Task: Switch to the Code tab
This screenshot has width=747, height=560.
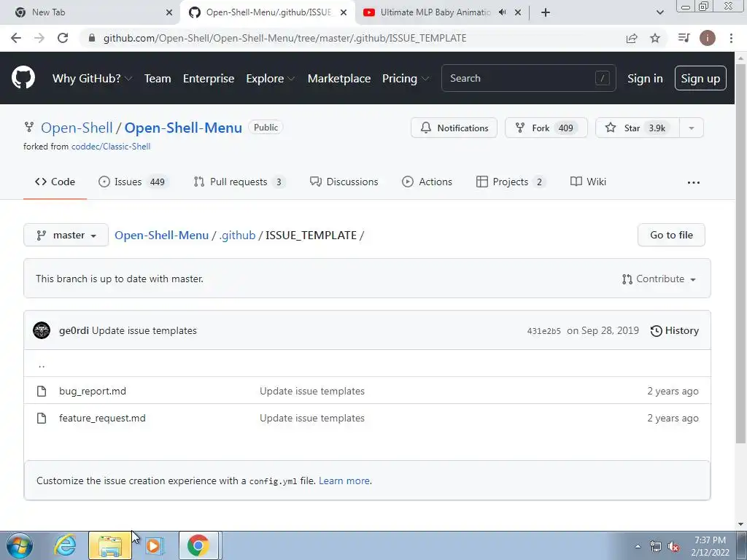Action: point(55,182)
